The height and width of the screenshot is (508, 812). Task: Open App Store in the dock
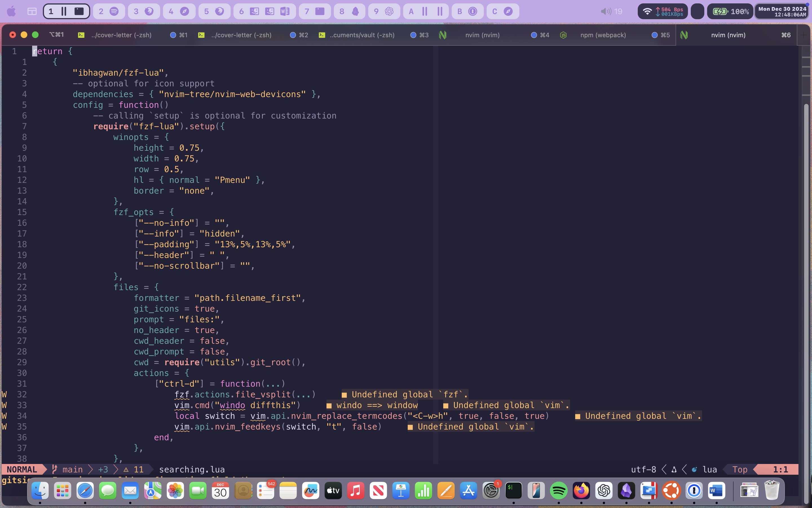tap(468, 491)
